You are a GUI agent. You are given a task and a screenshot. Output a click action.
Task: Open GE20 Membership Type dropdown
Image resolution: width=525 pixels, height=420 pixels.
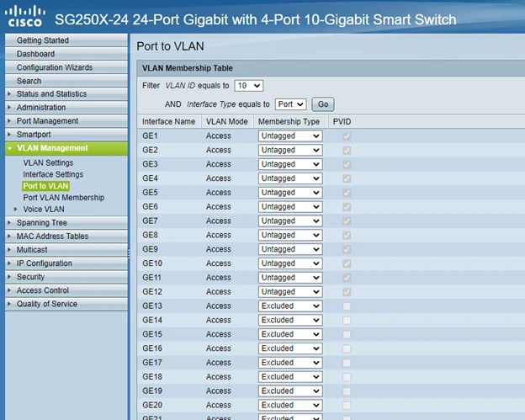[290, 405]
